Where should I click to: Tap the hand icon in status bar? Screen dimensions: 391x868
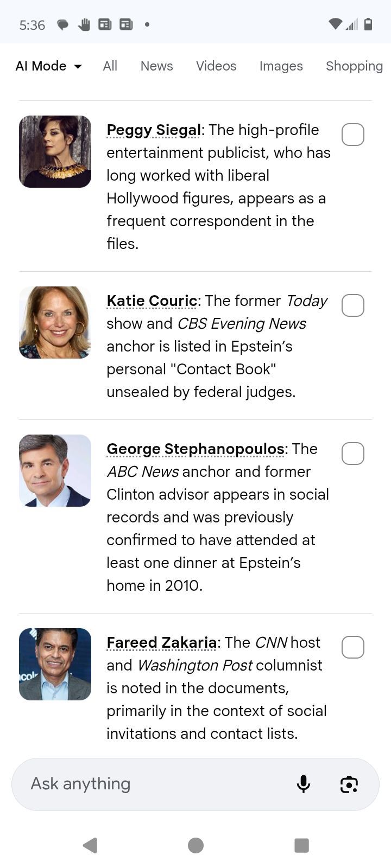(84, 24)
